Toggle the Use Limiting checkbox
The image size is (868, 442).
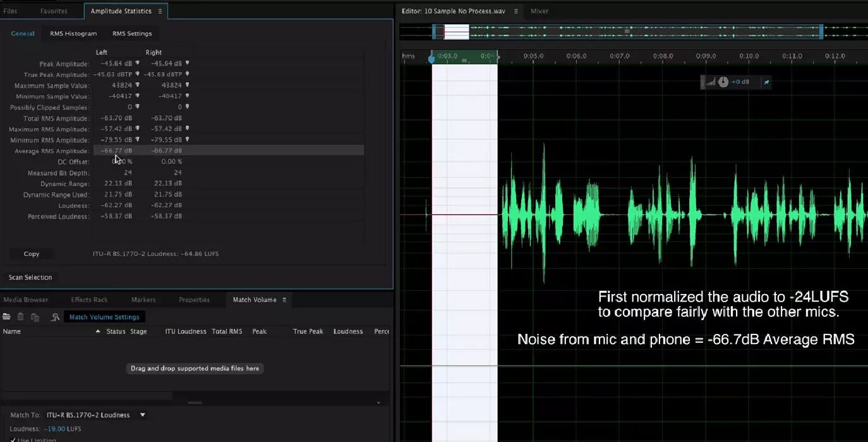tap(14, 439)
